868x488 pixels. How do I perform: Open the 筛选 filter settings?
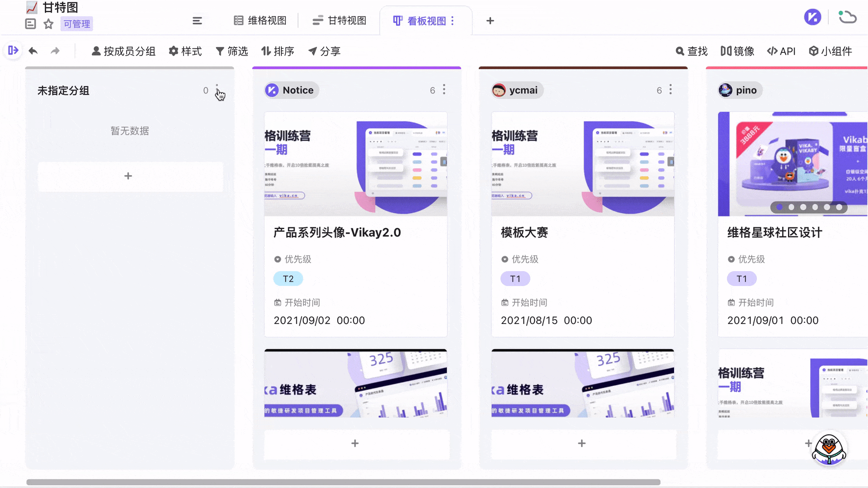[231, 51]
